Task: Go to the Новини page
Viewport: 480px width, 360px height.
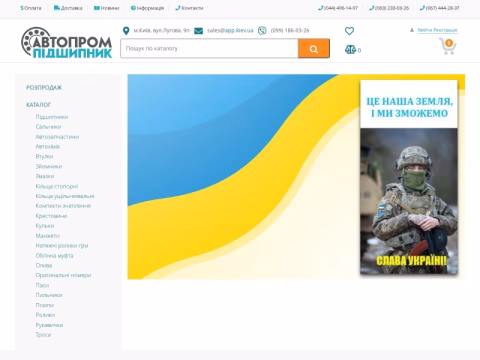Action: click(x=107, y=8)
